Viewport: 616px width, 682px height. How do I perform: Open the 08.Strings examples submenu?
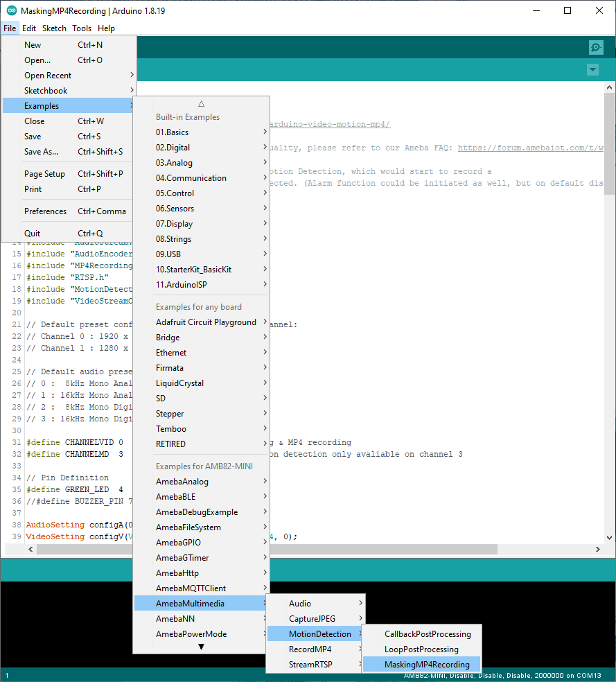201,239
